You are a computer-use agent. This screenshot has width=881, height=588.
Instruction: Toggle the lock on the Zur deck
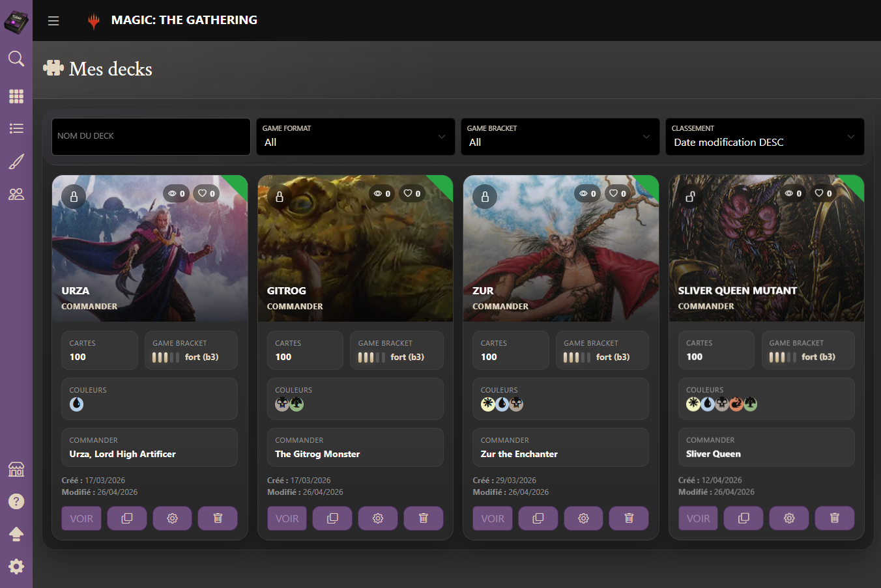pyautogui.click(x=485, y=196)
